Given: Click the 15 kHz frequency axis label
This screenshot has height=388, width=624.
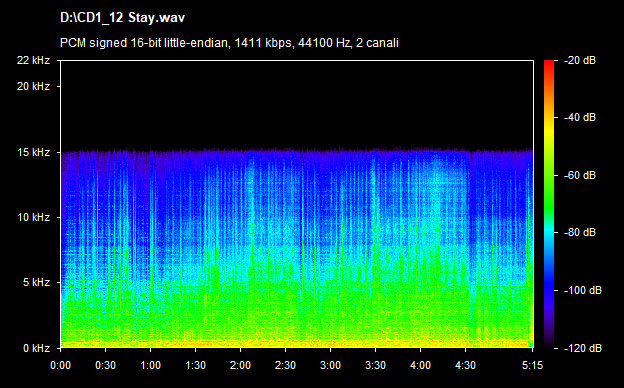Looking at the screenshot, I should pos(33,152).
